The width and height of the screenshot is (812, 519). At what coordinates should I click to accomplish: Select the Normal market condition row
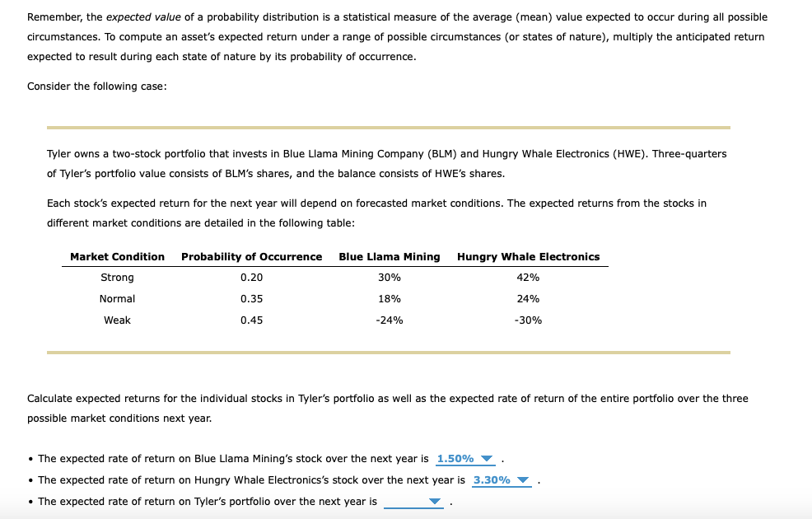point(117,299)
